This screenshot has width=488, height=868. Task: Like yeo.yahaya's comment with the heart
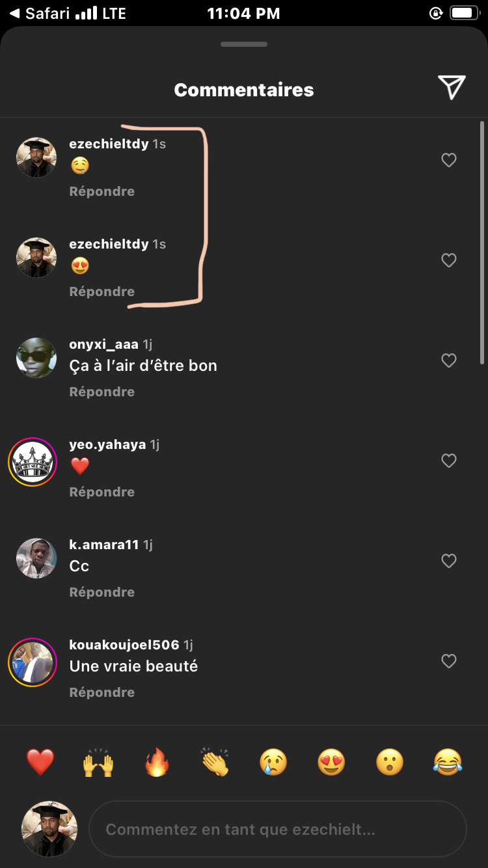(x=449, y=461)
